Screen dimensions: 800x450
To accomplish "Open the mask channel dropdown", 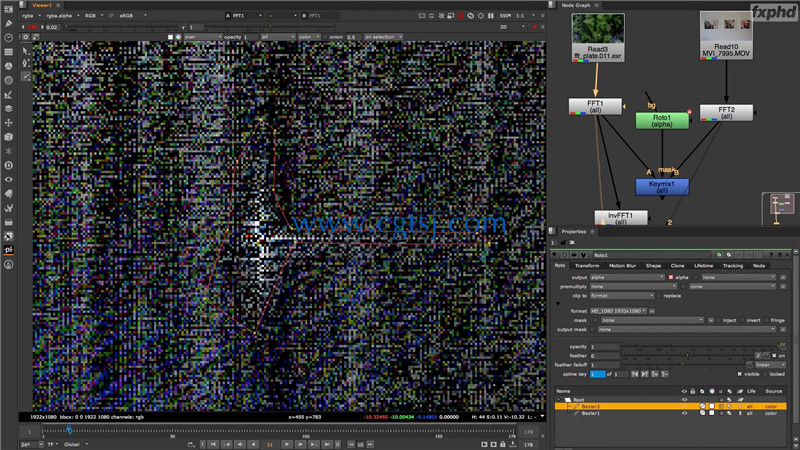I will click(652, 320).
